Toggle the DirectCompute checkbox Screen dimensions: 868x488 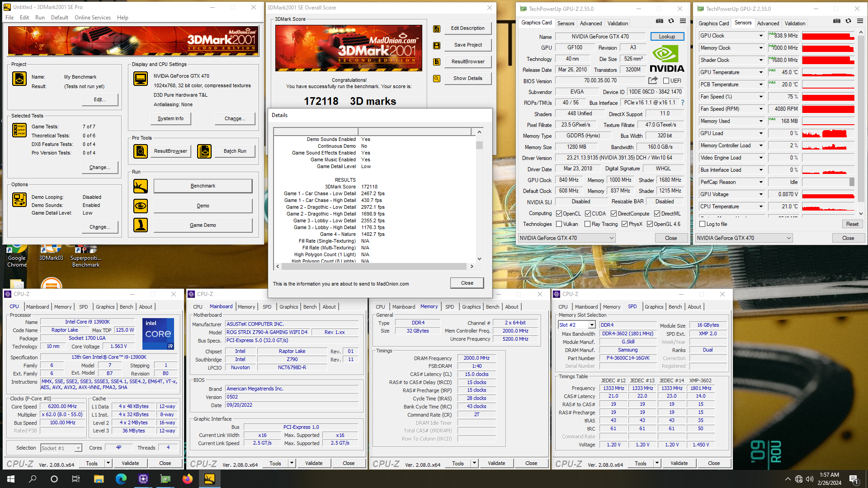tap(613, 214)
